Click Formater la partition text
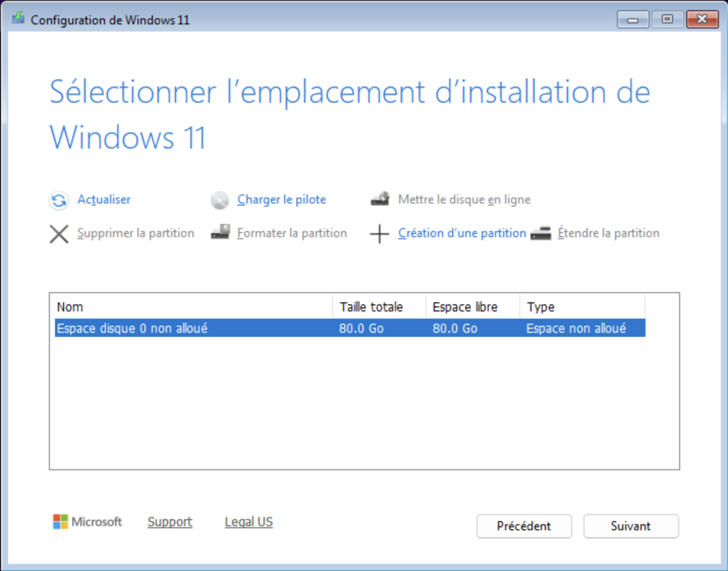 [292, 233]
